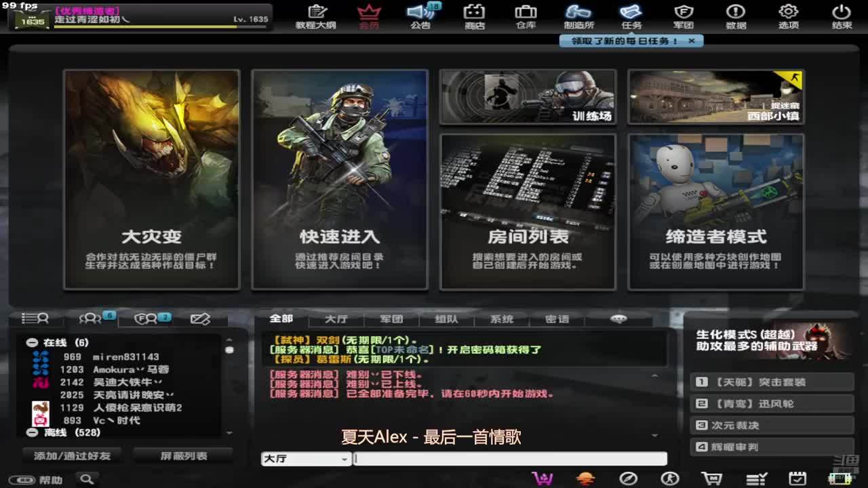868x488 pixels.
Task: Open the 商店 shop icon in top bar
Action: [475, 16]
